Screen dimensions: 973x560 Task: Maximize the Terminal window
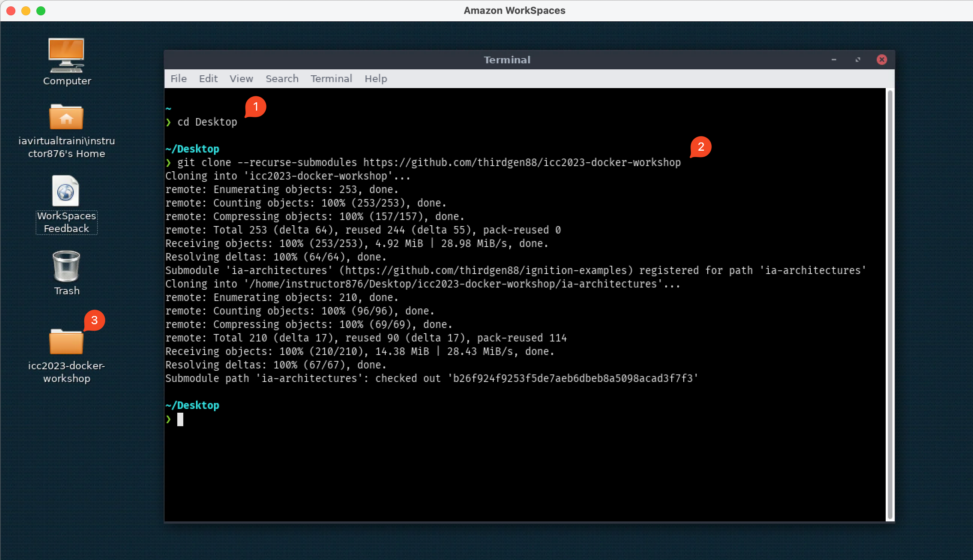click(858, 60)
